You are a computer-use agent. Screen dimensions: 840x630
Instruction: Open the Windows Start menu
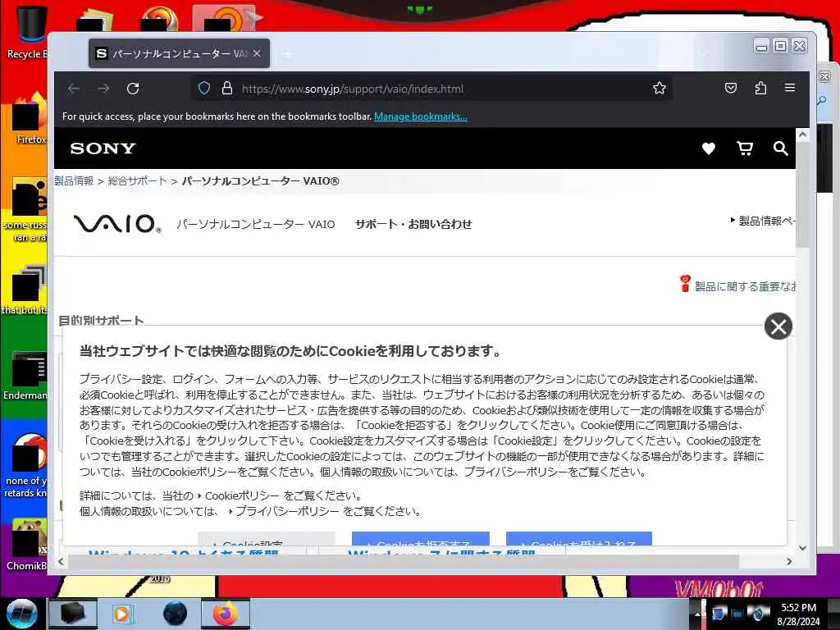[x=22, y=614]
